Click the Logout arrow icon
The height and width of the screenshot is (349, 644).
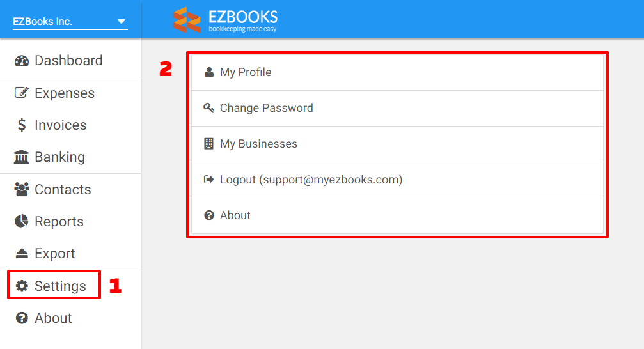[209, 180]
